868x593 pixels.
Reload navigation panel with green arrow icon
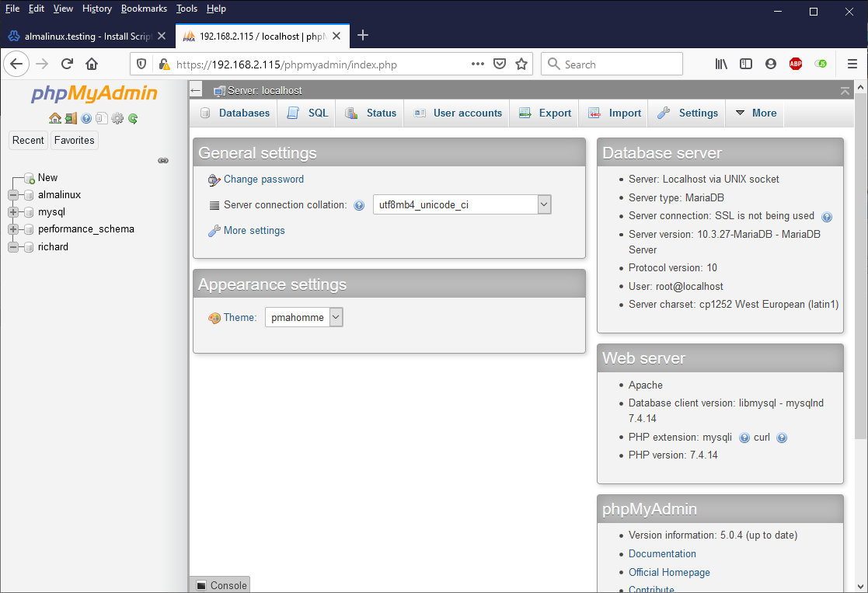(x=133, y=118)
